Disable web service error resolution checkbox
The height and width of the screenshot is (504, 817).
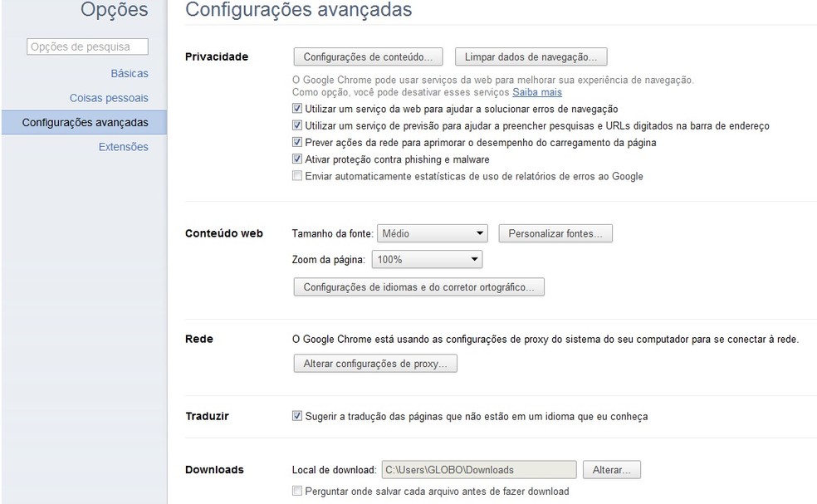296,109
